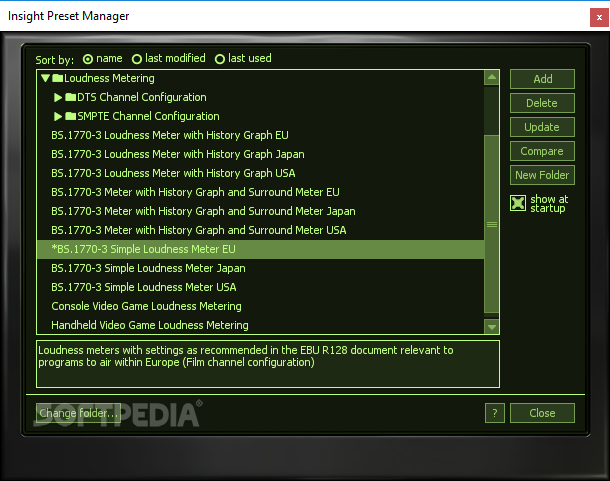The width and height of the screenshot is (610, 481).
Task: Click the Delete preset button
Action: [542, 103]
